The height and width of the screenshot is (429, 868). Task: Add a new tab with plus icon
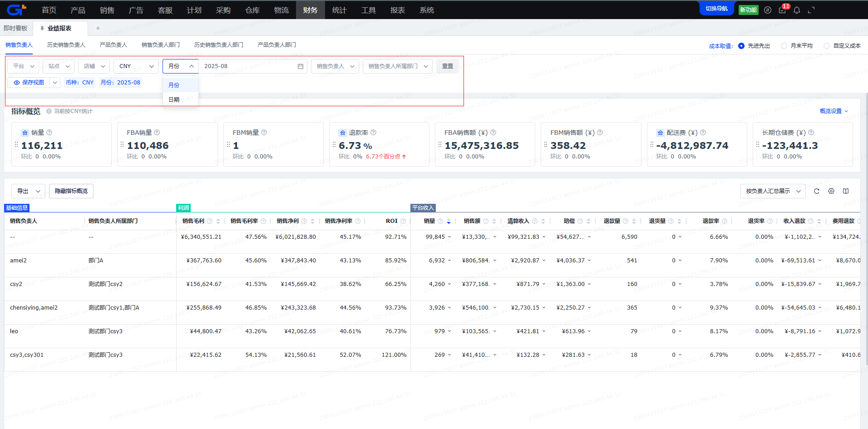[98, 28]
